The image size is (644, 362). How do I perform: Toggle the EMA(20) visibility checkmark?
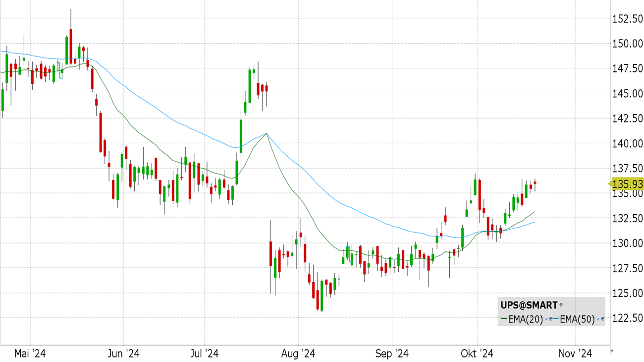point(546,319)
